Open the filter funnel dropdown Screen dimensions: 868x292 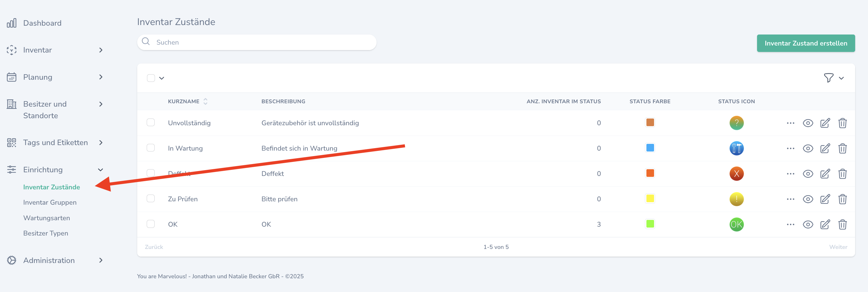(x=833, y=78)
